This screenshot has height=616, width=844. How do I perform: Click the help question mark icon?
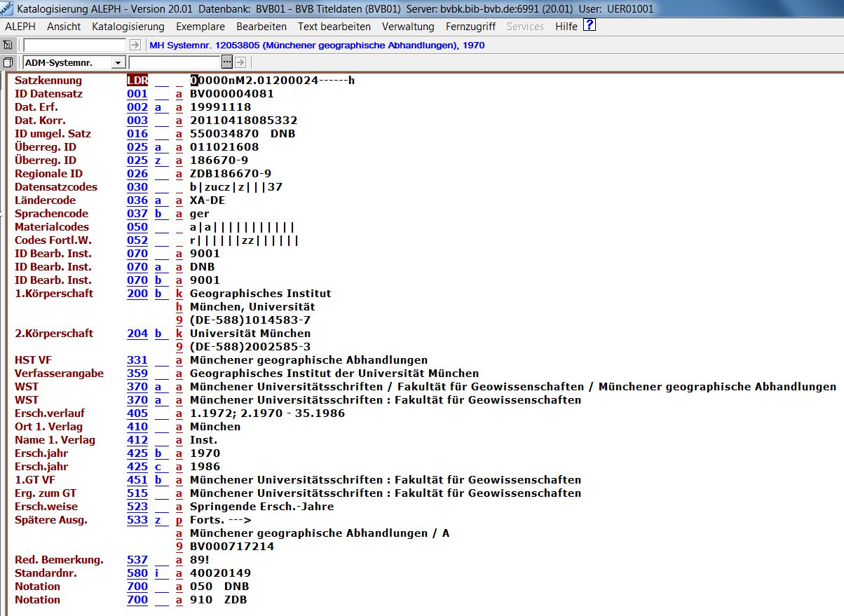pyautogui.click(x=590, y=26)
